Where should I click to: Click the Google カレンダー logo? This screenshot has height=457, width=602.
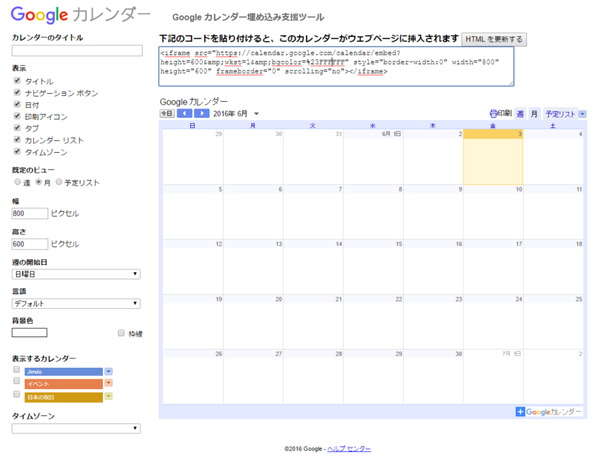80,15
